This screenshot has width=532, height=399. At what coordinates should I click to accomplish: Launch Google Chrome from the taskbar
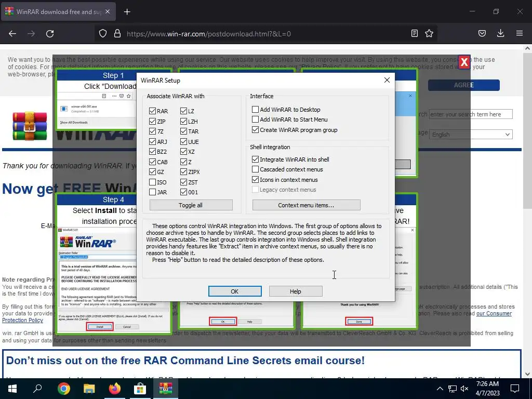pos(64,389)
